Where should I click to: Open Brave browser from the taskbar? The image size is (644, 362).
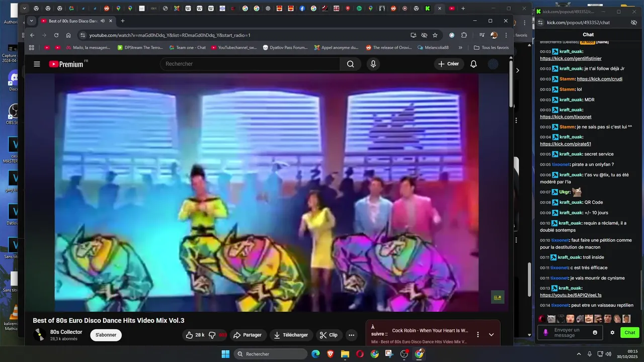coord(330,354)
